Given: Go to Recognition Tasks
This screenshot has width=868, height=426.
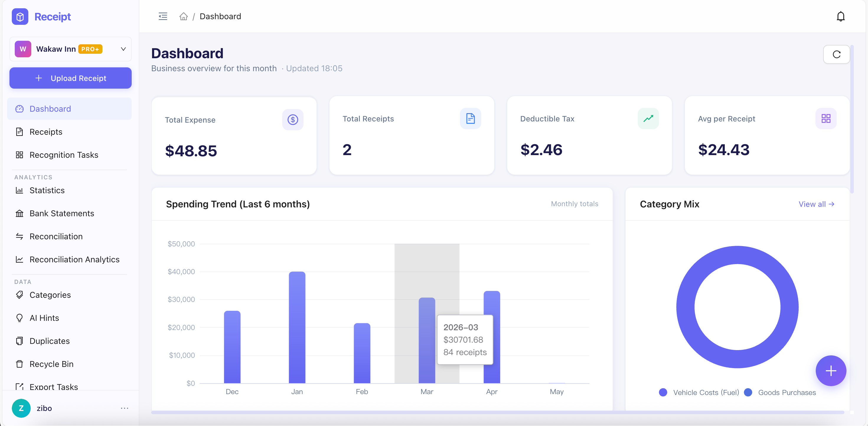Looking at the screenshot, I should click(x=69, y=155).
